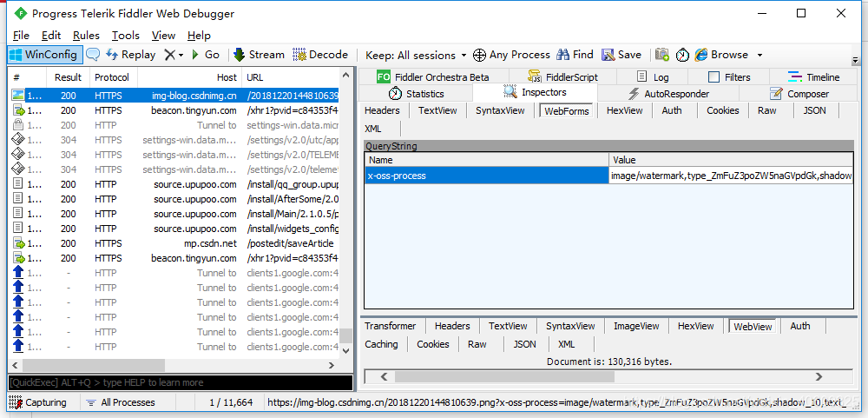Click the Browse Internet Explorer button
The image size is (868, 418).
pos(722,55)
